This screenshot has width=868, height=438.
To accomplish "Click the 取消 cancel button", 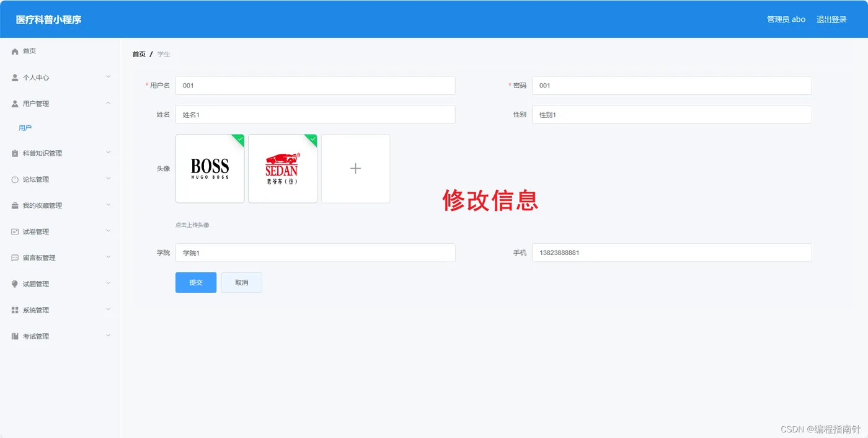I will (x=242, y=282).
